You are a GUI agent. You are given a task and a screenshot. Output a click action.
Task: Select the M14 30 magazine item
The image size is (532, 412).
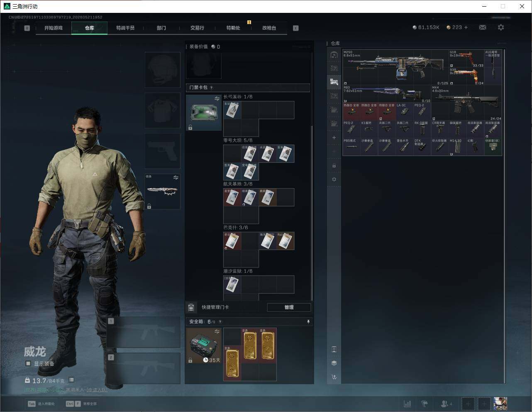(458, 147)
